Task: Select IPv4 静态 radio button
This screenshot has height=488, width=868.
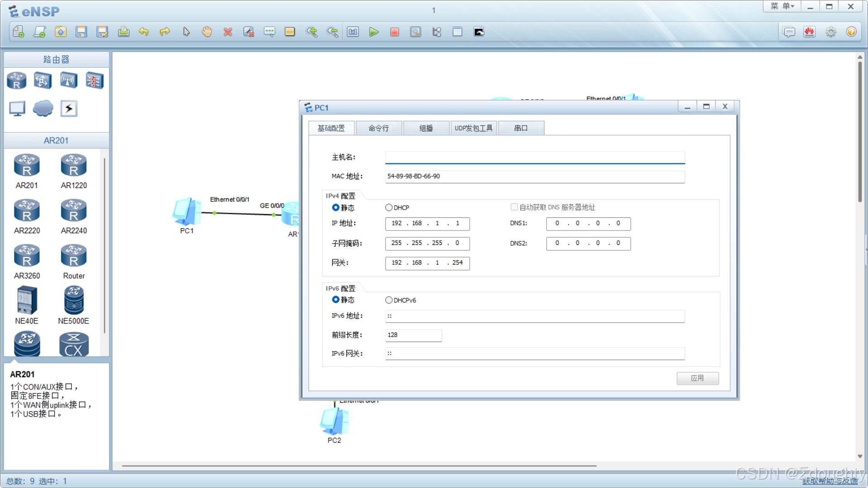Action: [x=335, y=207]
